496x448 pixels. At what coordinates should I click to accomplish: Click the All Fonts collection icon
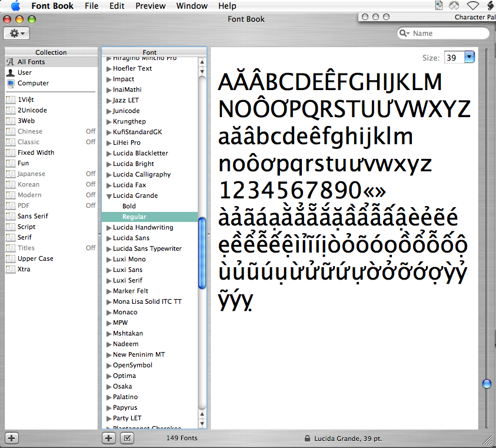click(x=11, y=62)
